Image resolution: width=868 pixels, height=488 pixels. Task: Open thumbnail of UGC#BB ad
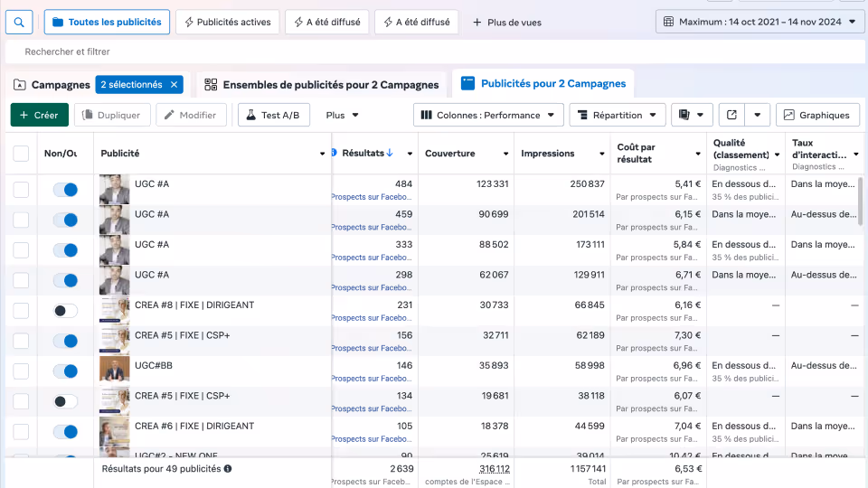pos(115,371)
